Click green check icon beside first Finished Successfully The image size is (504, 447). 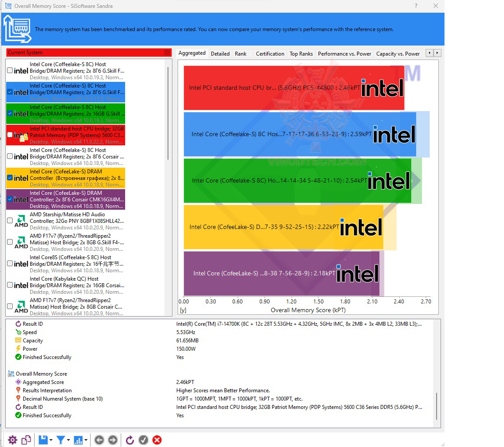tap(18, 357)
